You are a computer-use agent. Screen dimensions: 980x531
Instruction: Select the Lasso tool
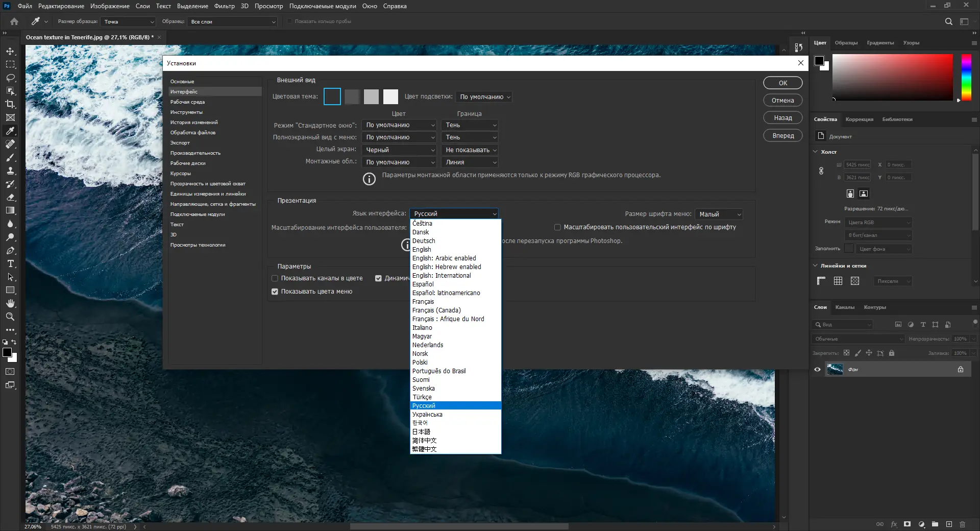coord(10,78)
